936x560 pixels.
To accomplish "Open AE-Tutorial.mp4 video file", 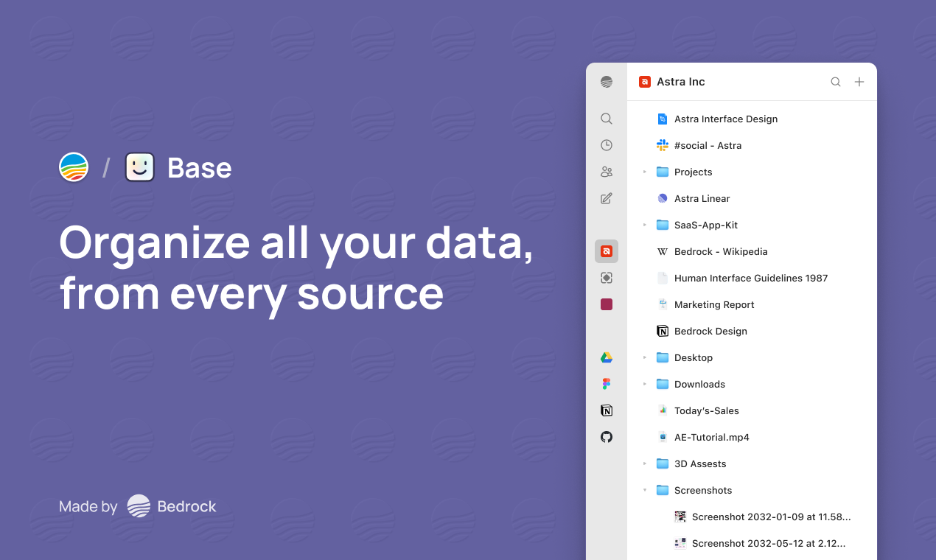I will [x=752, y=437].
